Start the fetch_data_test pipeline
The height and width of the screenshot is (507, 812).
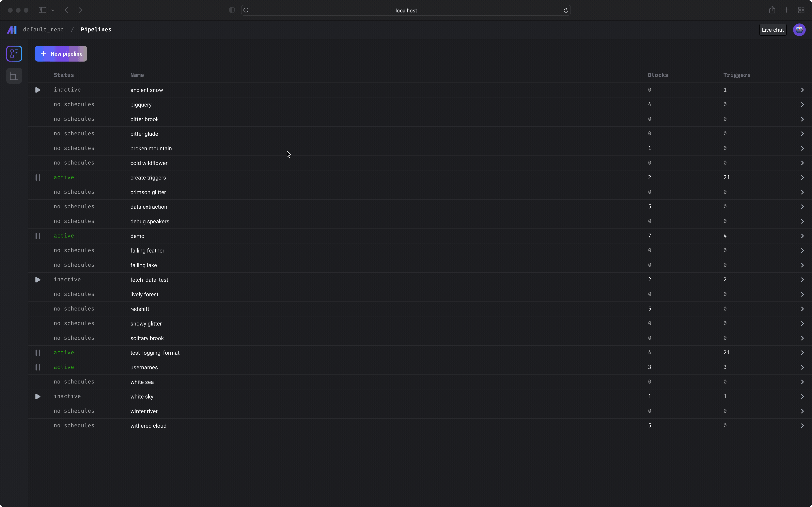tap(38, 280)
